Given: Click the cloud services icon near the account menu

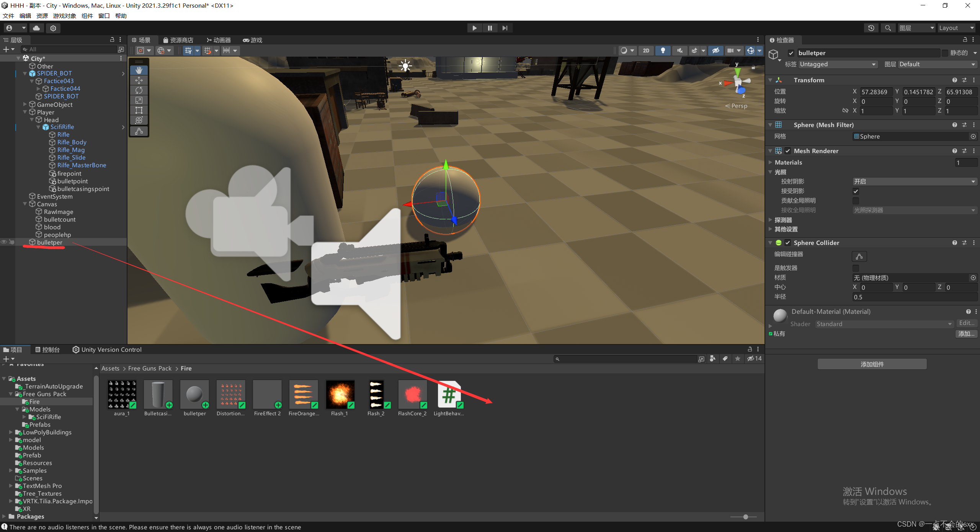Looking at the screenshot, I should 36,28.
